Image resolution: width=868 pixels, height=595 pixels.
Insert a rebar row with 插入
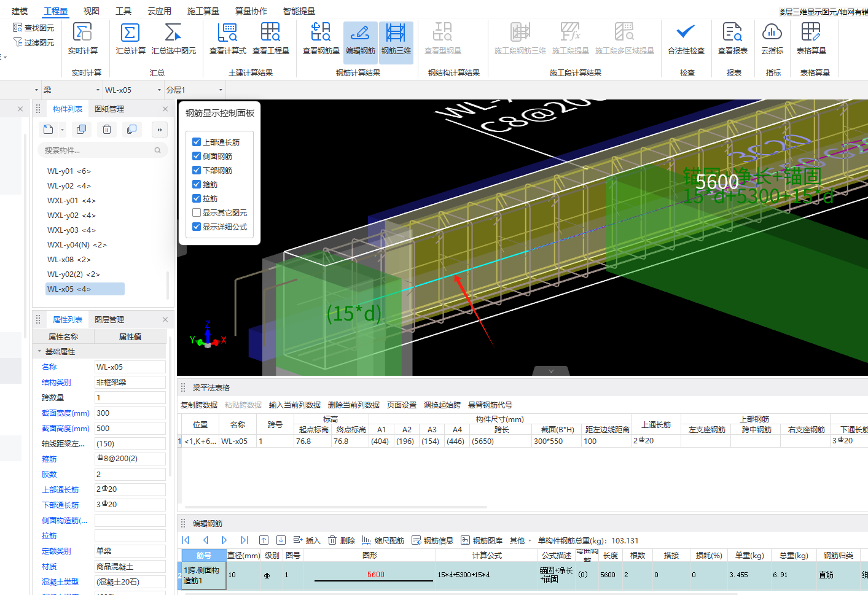coord(307,540)
